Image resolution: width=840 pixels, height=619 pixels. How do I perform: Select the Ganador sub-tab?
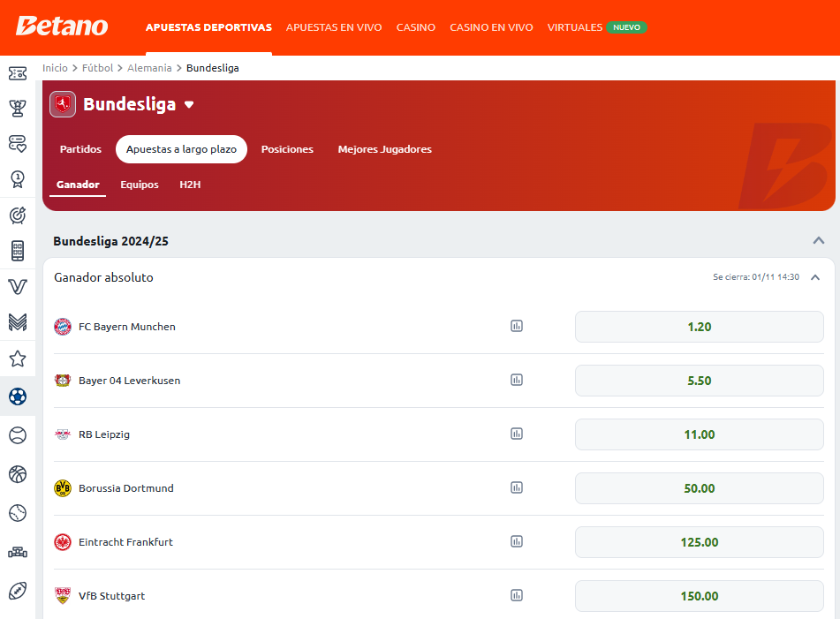coord(78,185)
